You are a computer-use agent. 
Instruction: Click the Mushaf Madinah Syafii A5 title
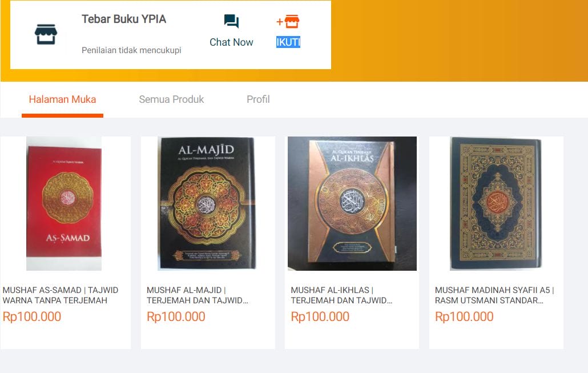click(x=494, y=295)
